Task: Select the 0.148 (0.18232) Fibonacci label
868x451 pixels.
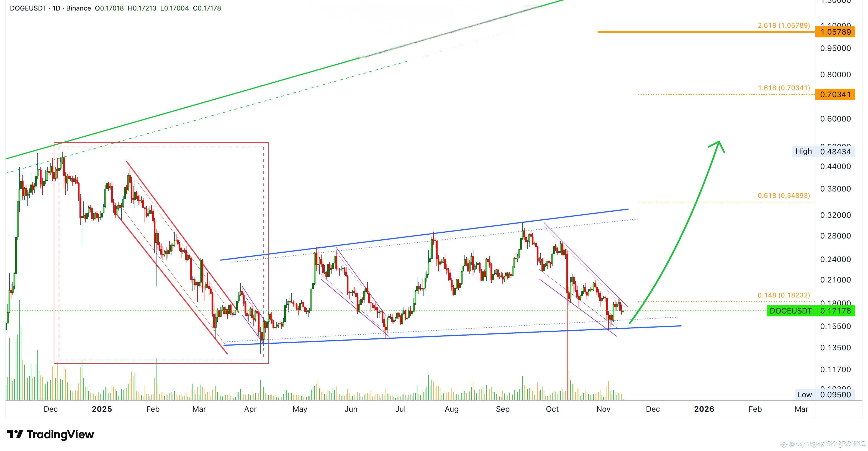Action: click(784, 295)
